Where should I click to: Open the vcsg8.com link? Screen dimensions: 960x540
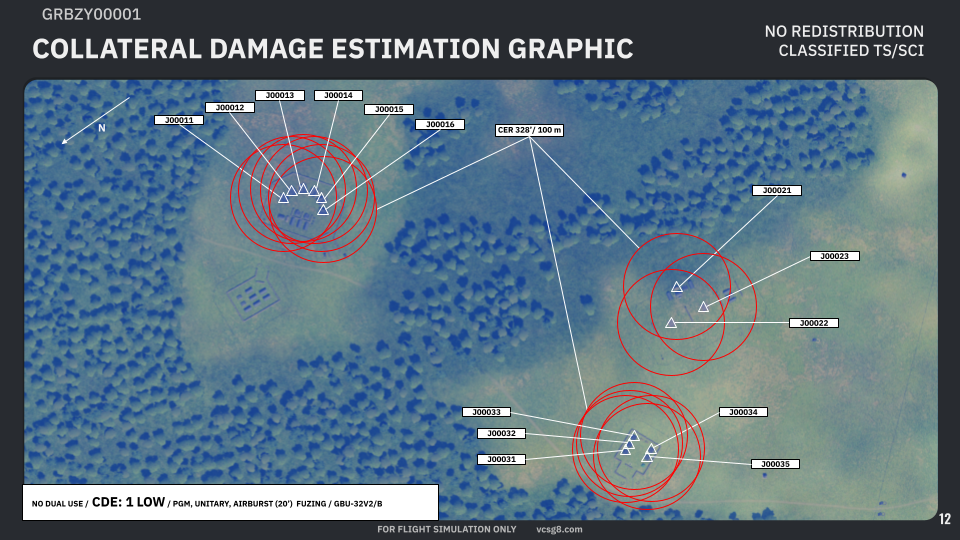click(560, 530)
